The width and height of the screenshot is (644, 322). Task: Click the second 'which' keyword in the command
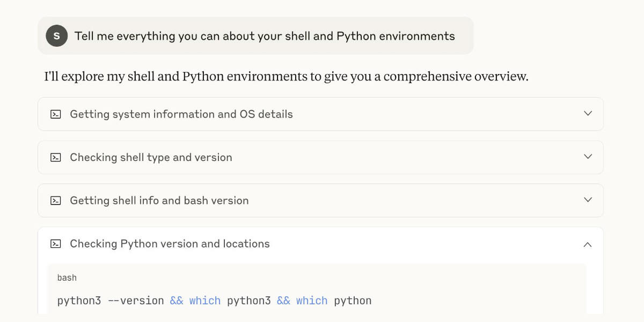pos(311,301)
